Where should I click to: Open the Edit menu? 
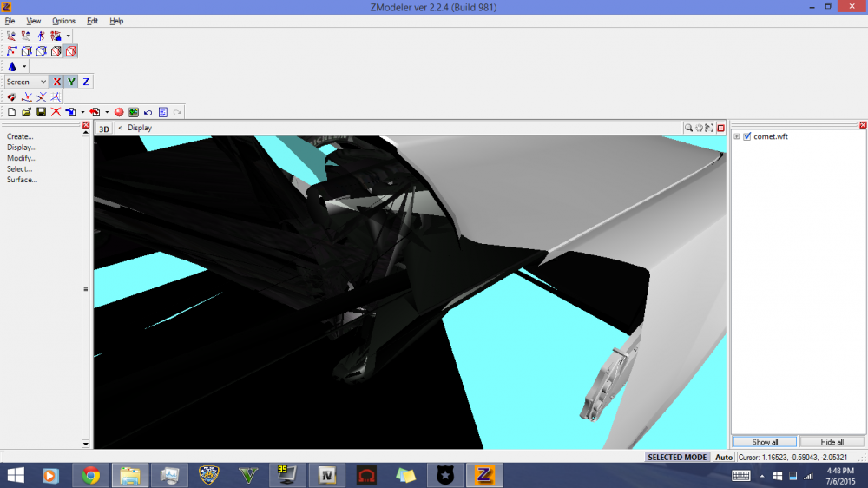pos(93,21)
